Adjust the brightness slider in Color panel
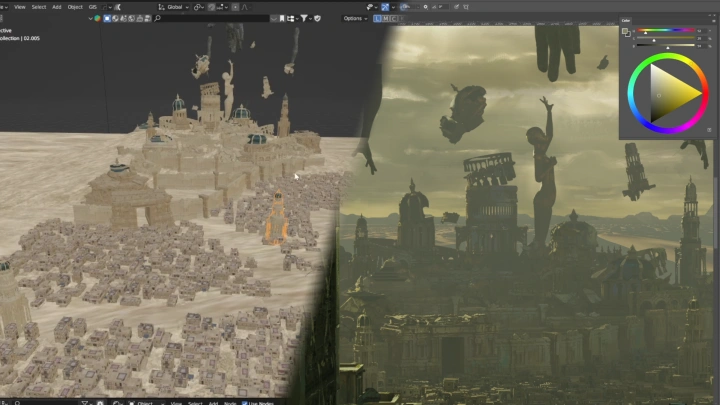This screenshot has width=720, height=405. coord(666,45)
